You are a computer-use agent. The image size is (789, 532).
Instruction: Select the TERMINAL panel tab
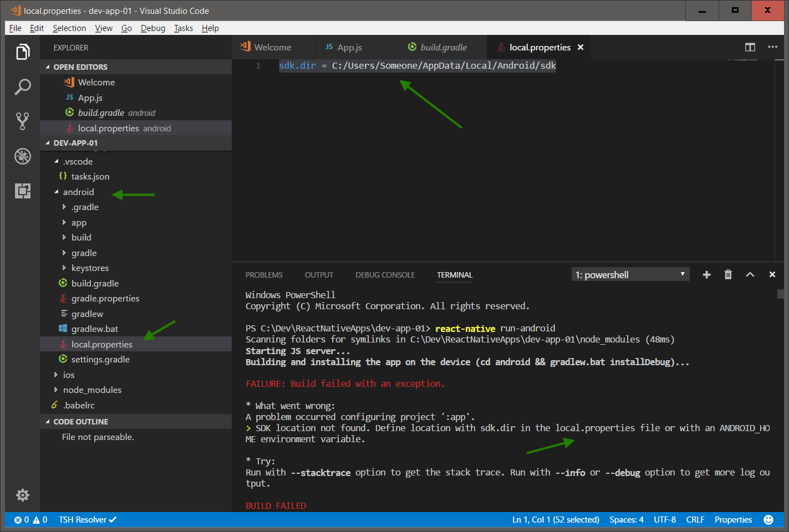(x=455, y=275)
